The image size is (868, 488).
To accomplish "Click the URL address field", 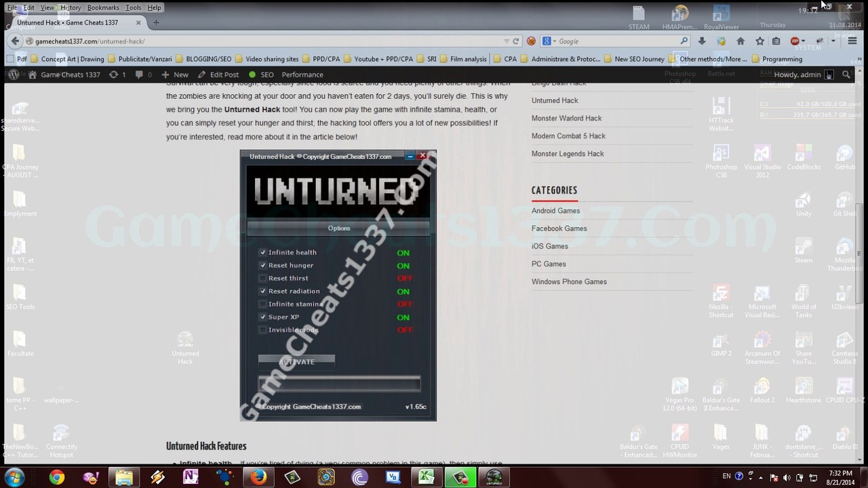I will click(264, 41).
